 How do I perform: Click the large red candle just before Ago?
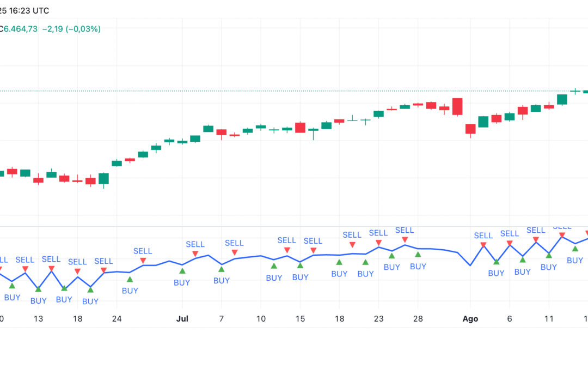457,107
